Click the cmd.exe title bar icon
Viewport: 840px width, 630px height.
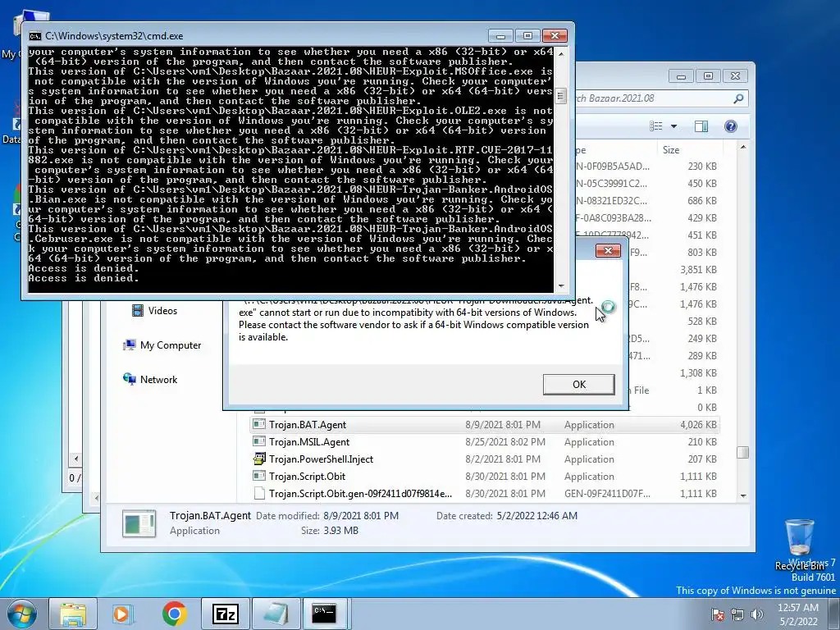click(x=34, y=36)
